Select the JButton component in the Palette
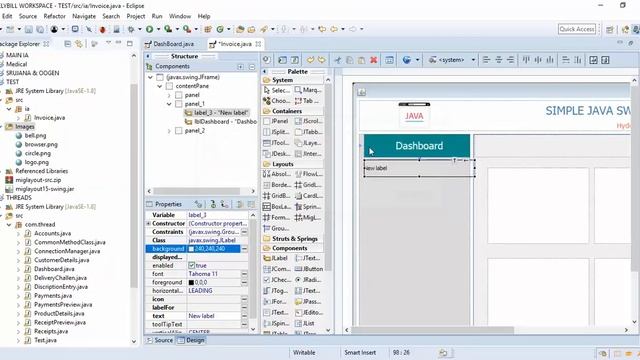Image resolution: width=640 pixels, height=360 pixels. click(309, 269)
